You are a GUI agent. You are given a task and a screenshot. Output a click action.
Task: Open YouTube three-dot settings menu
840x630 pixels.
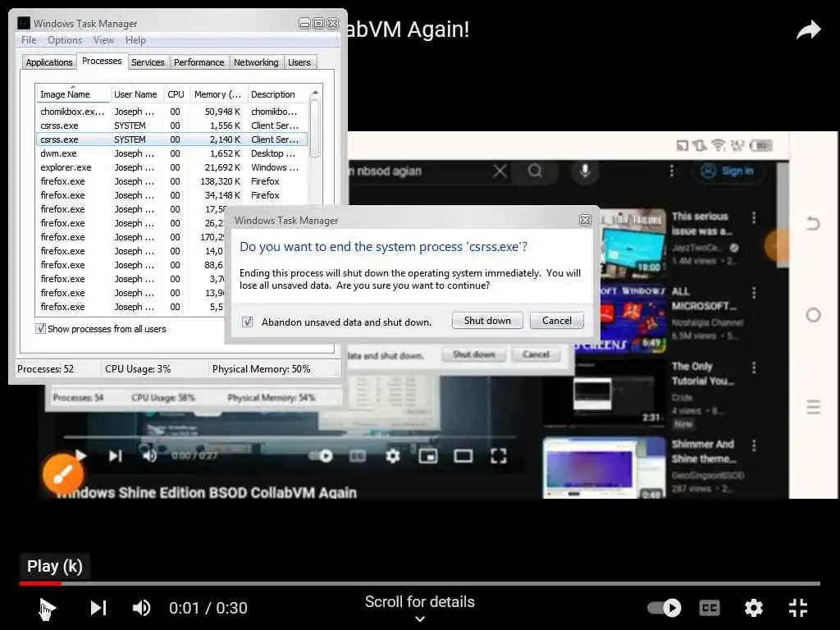671,171
